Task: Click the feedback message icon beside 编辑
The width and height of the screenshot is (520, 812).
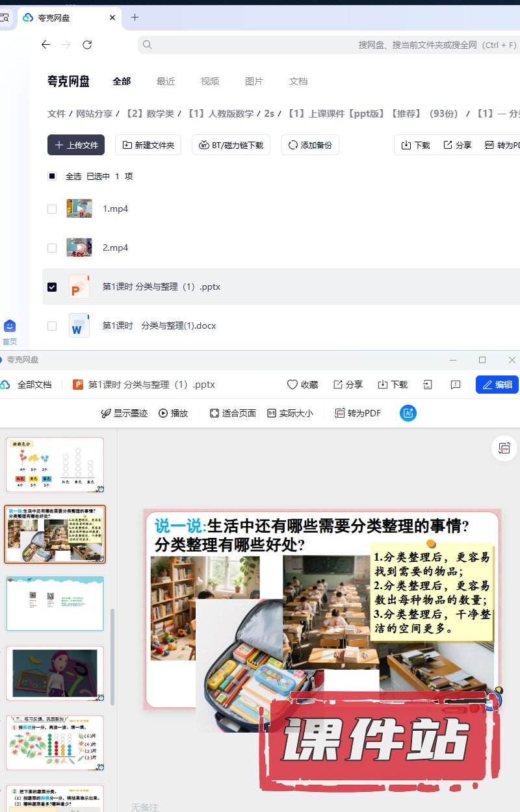Action: [x=456, y=385]
